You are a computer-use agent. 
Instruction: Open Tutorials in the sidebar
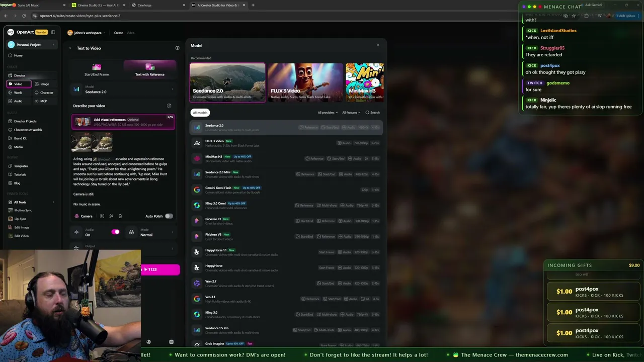click(x=20, y=174)
